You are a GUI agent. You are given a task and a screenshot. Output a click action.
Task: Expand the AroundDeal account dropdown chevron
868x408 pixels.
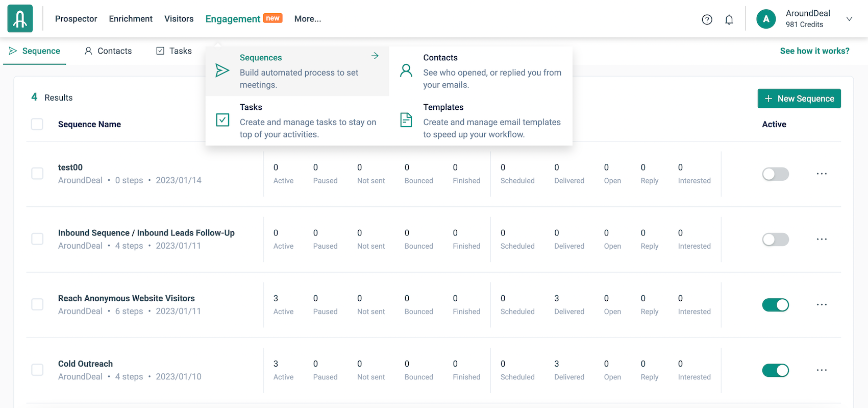point(849,19)
